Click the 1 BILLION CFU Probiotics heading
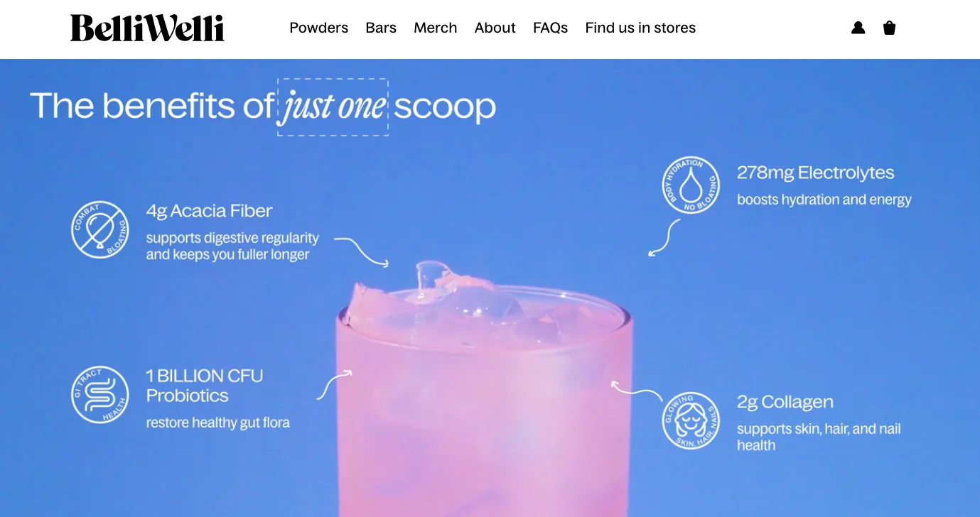Viewport: 980px width, 517px height. pyautogui.click(x=205, y=386)
